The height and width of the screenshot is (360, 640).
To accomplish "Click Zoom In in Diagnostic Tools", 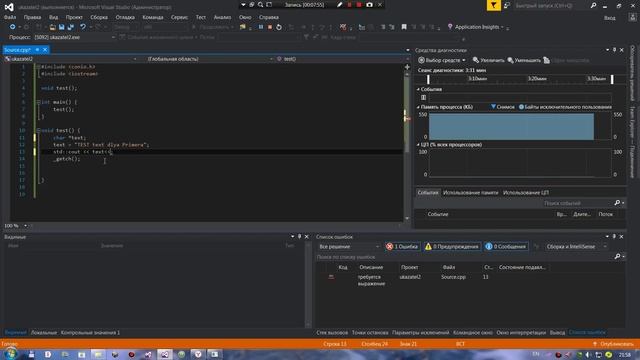I will pyautogui.click(x=488, y=60).
